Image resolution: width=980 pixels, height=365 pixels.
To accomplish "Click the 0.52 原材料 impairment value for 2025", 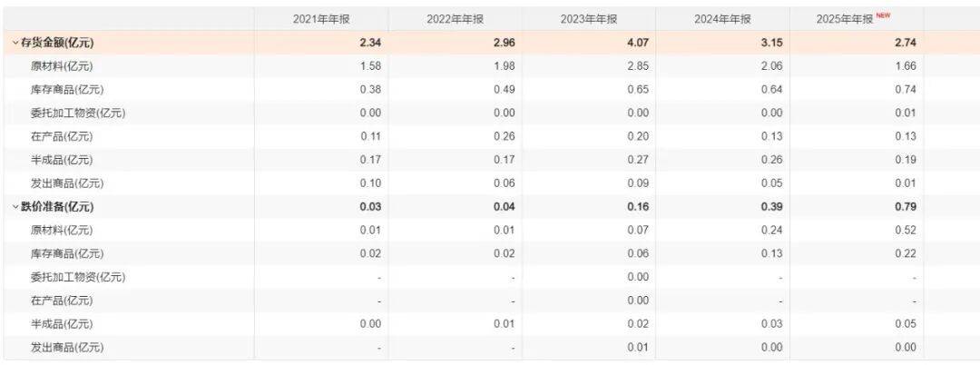I will (906, 230).
